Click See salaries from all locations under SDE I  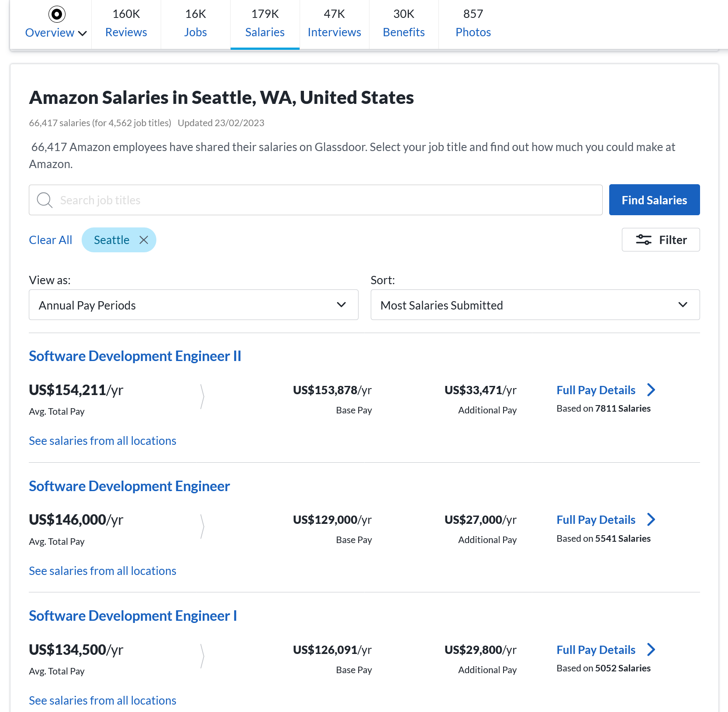102,700
